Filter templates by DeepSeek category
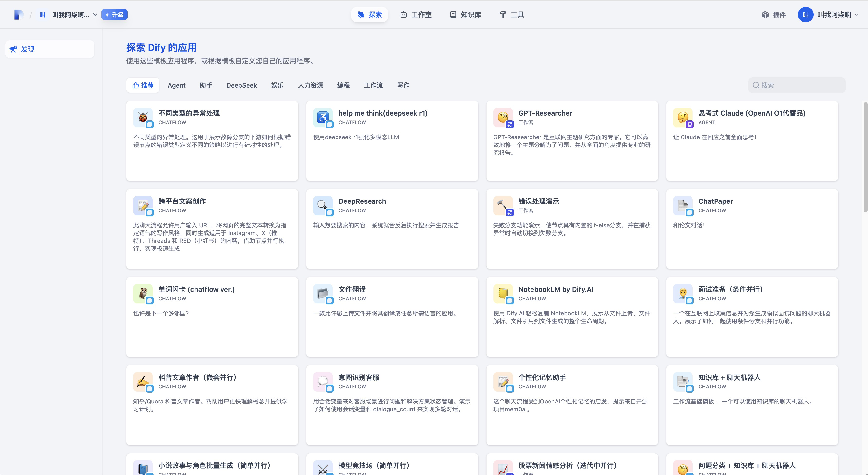 coord(241,85)
